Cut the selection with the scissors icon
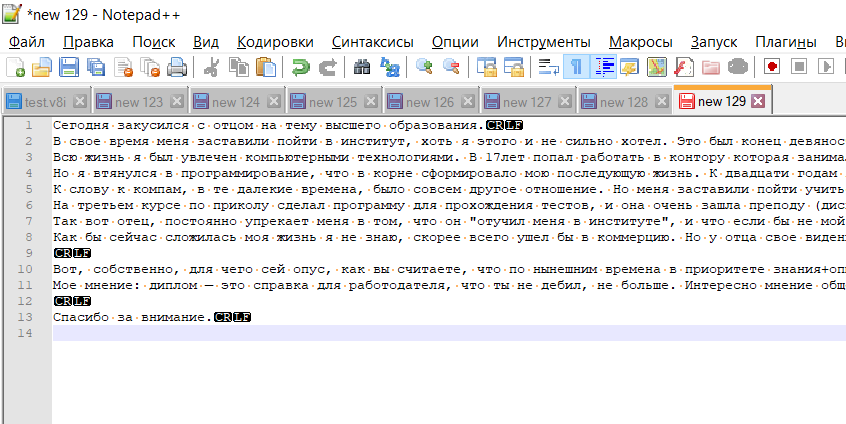The width and height of the screenshot is (846, 424). pos(212,67)
